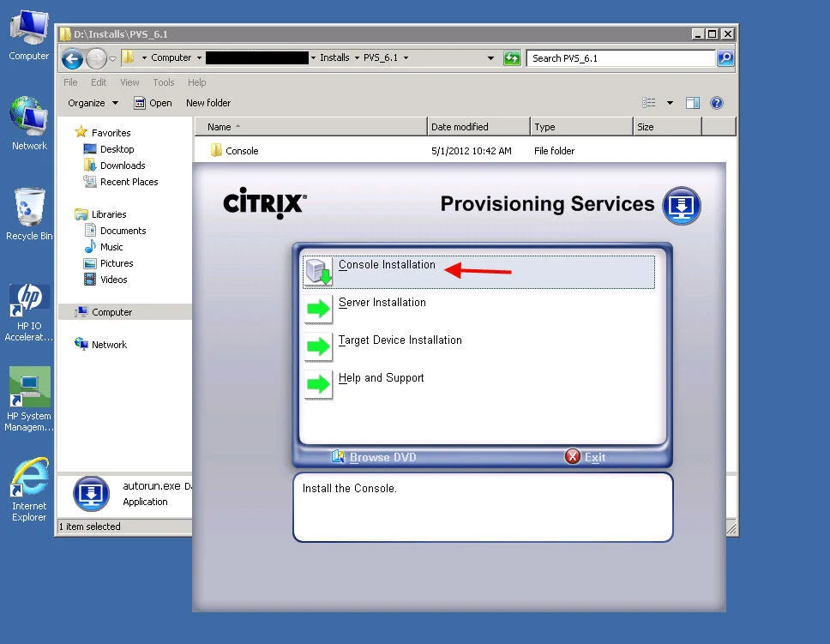830x644 pixels.
Task: Expand the Installs breadcrumb dropdown arrow
Action: (x=357, y=57)
